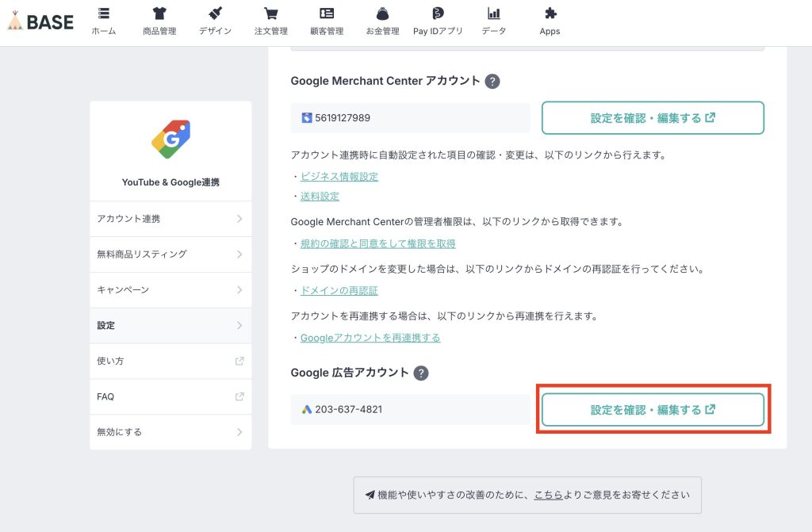Expand 無料商品リスティング chevron

click(x=239, y=255)
